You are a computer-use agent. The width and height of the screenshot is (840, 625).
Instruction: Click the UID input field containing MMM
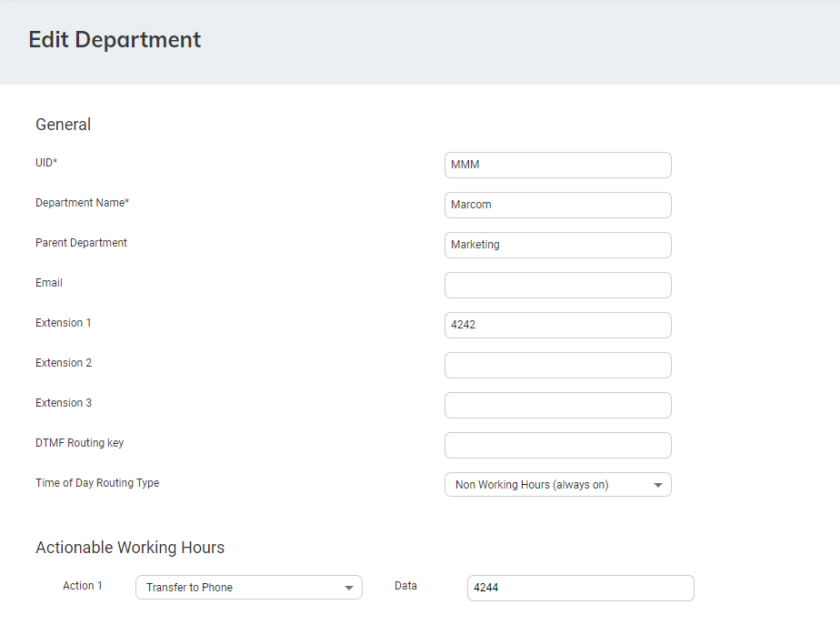pyautogui.click(x=557, y=165)
